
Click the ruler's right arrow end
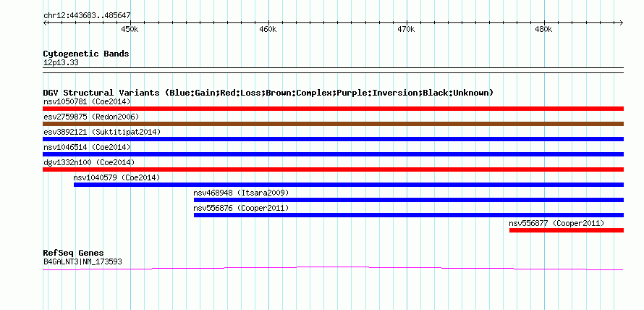pyautogui.click(x=622, y=23)
